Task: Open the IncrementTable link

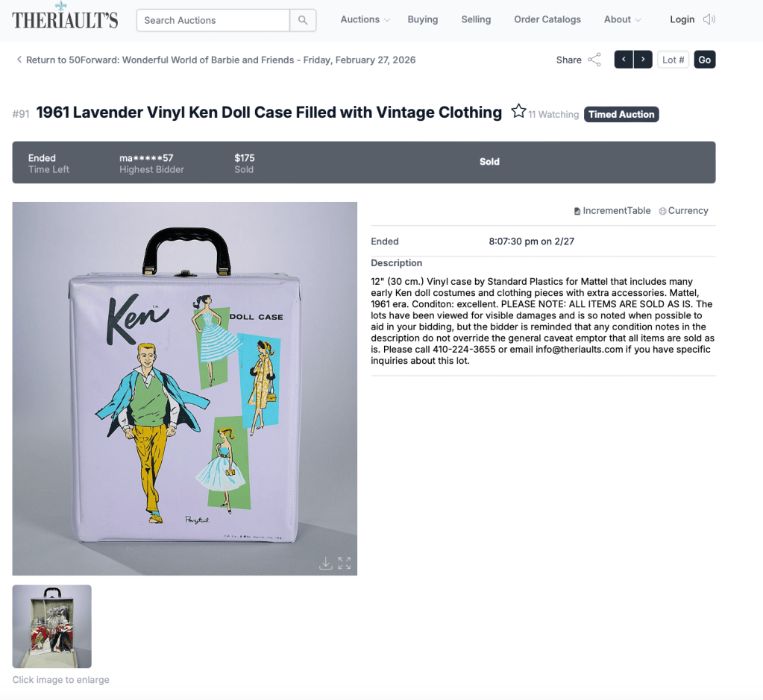Action: point(612,211)
